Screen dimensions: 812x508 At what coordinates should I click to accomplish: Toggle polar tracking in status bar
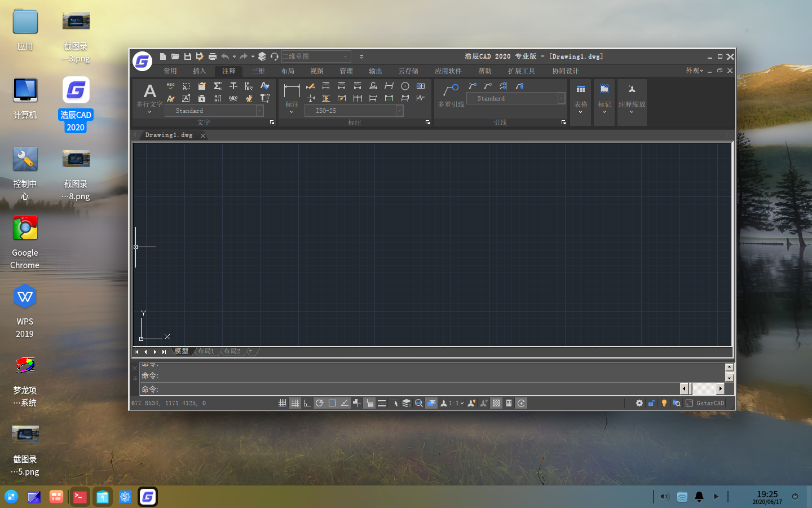click(x=320, y=403)
